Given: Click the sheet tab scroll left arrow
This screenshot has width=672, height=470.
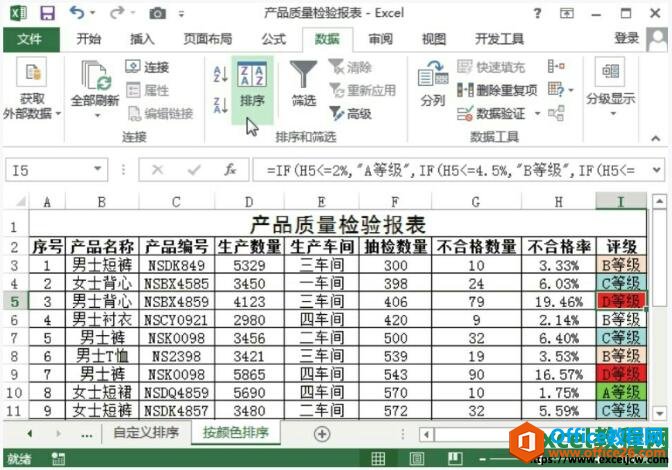Looking at the screenshot, I should tap(29, 434).
